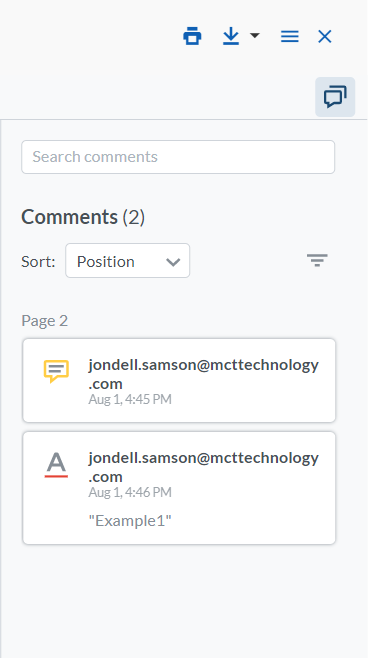
Task: Click the Aug 1, 4:45 PM timestamp
Action: tap(130, 399)
